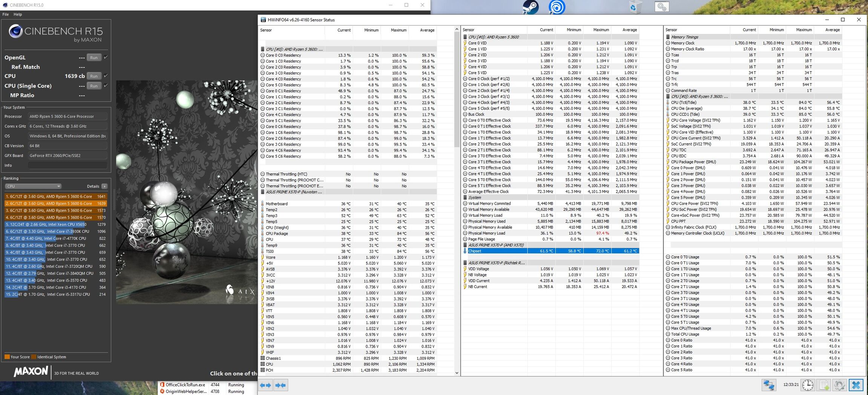Toggle the CPU (Single Core) test checkmark
The height and width of the screenshot is (395, 868).
tap(106, 86)
